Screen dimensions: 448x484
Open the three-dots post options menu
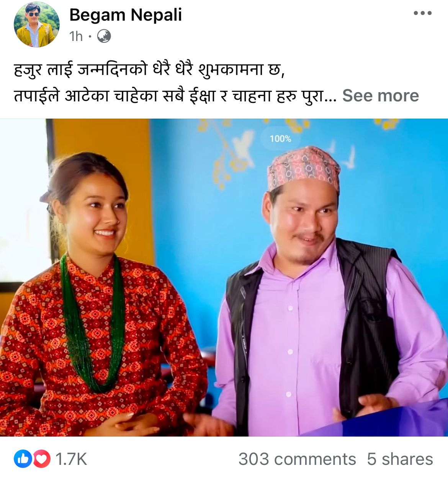(423, 13)
